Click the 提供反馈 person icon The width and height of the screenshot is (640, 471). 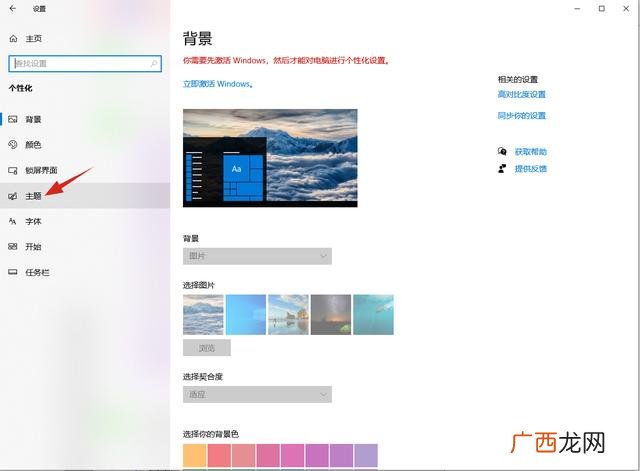502,169
